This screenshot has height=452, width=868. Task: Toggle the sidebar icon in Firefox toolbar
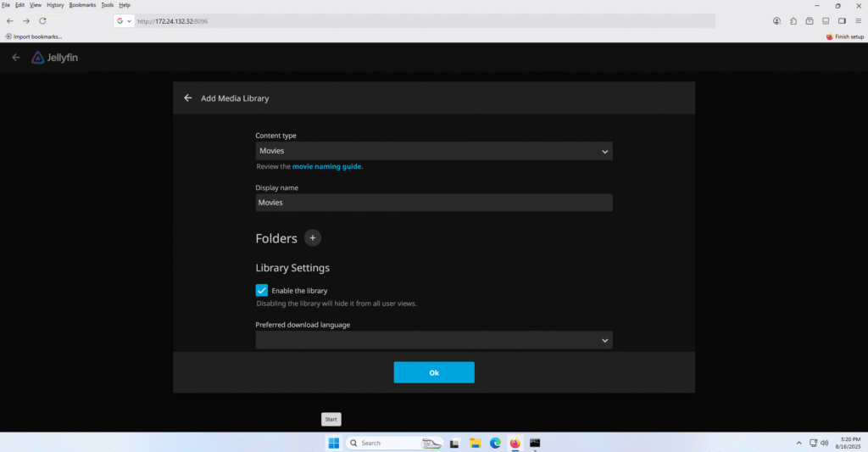[842, 21]
